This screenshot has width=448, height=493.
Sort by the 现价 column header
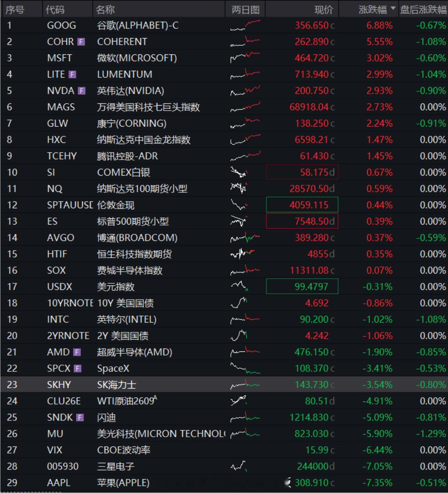324,10
